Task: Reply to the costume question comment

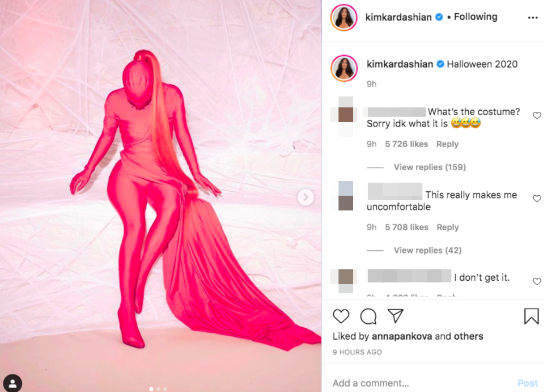Action: point(447,144)
